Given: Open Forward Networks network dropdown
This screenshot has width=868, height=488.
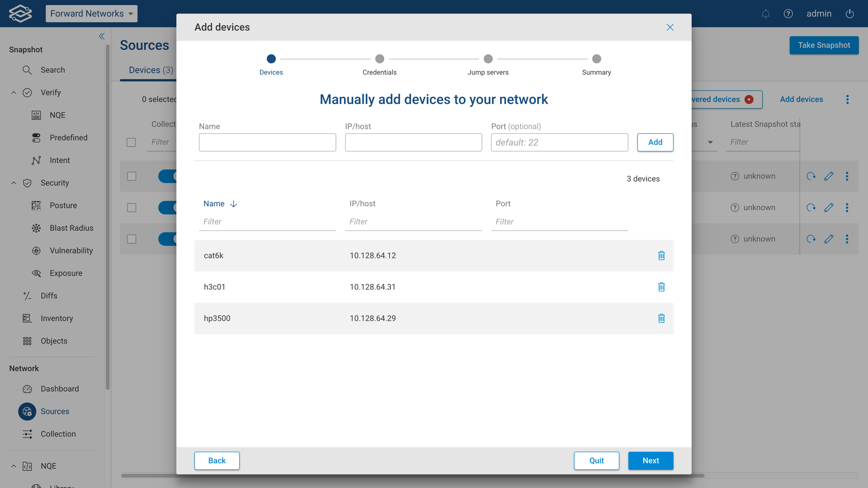Looking at the screenshot, I should click(x=91, y=14).
